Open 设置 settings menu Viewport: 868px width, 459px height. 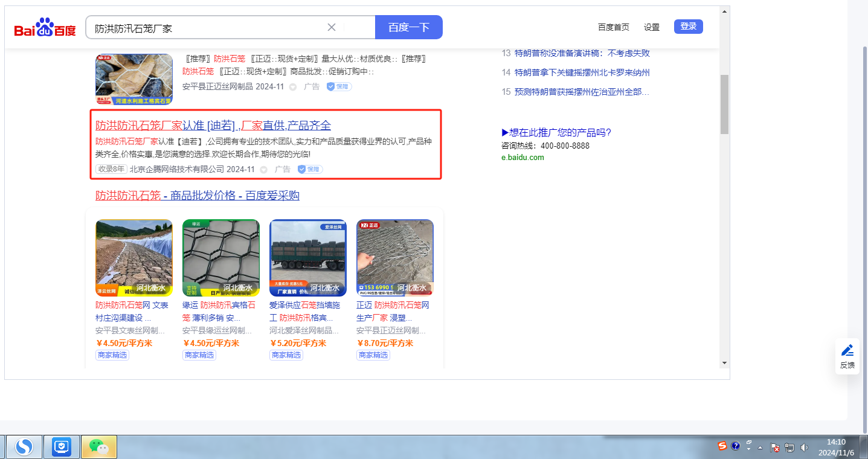pos(652,27)
